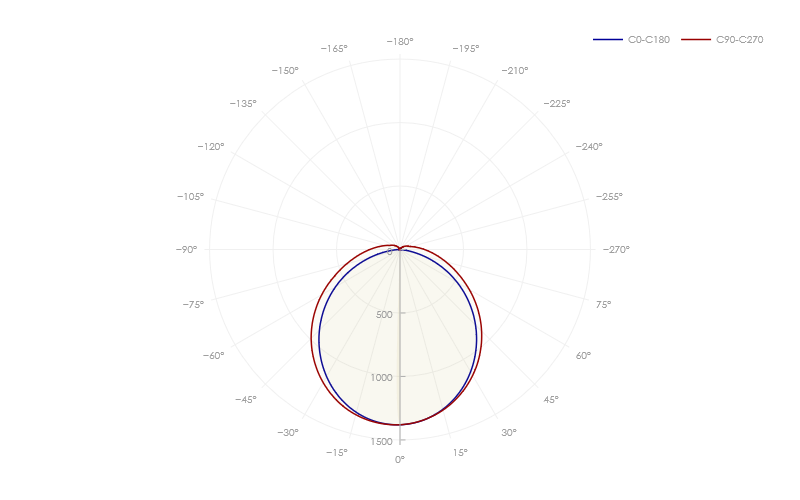Click the positive 60° angle label
This screenshot has height=500, width=800.
tap(583, 356)
